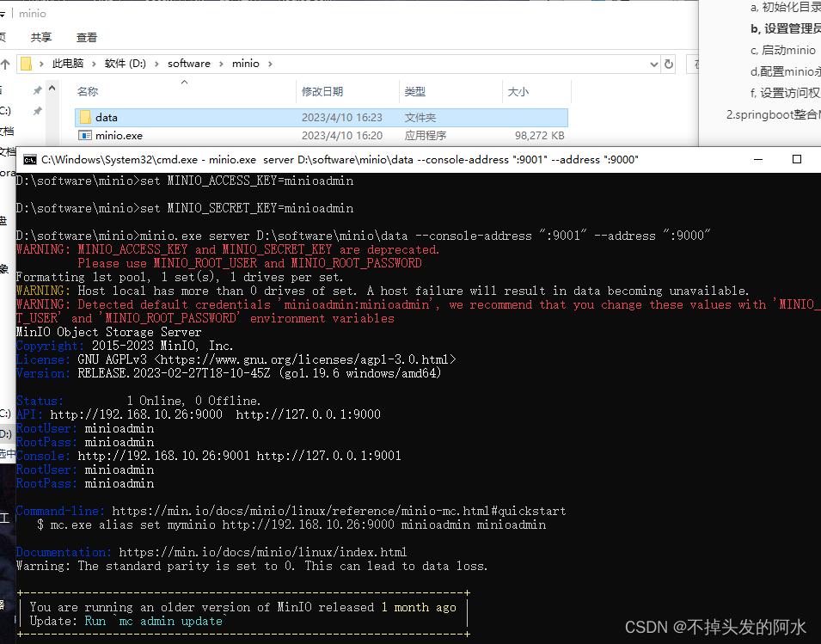Click the mc.exe alias set command
821x644 pixels.
(298, 524)
